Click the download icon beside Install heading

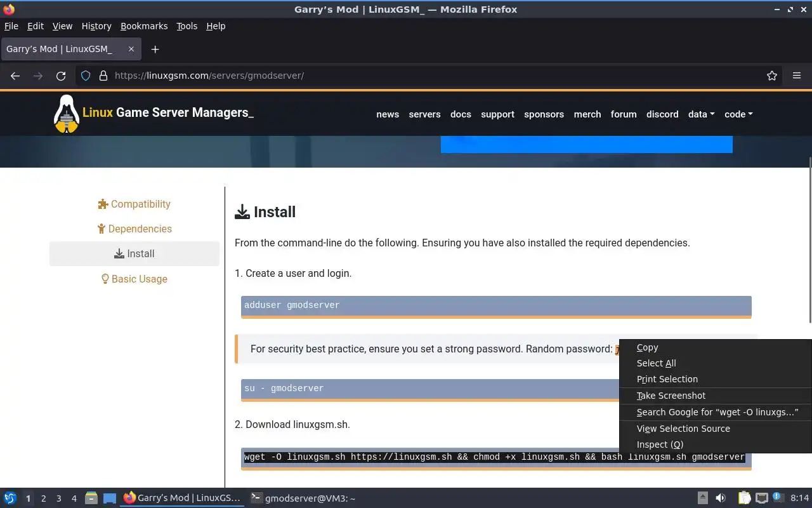[242, 212]
